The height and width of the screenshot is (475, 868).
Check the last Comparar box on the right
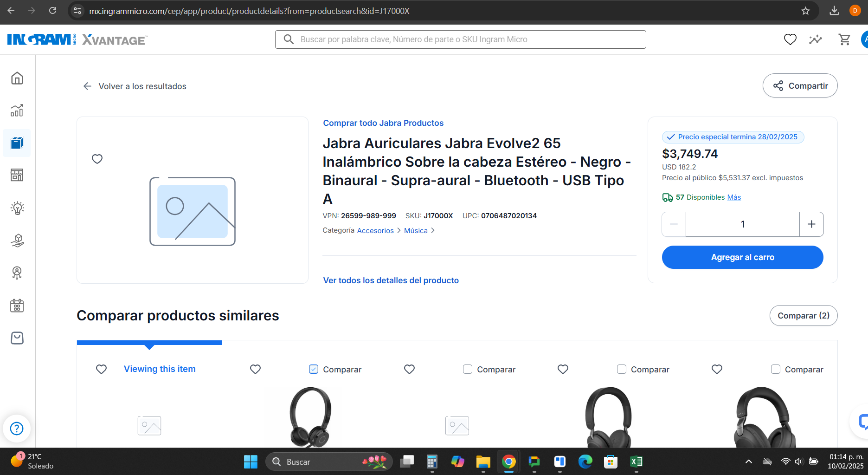776,369
